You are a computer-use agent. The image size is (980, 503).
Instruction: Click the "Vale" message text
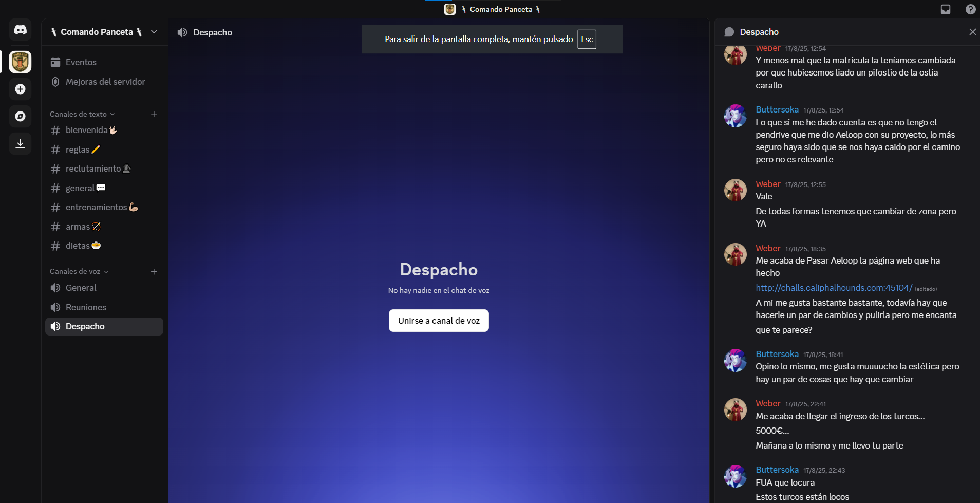tap(764, 196)
